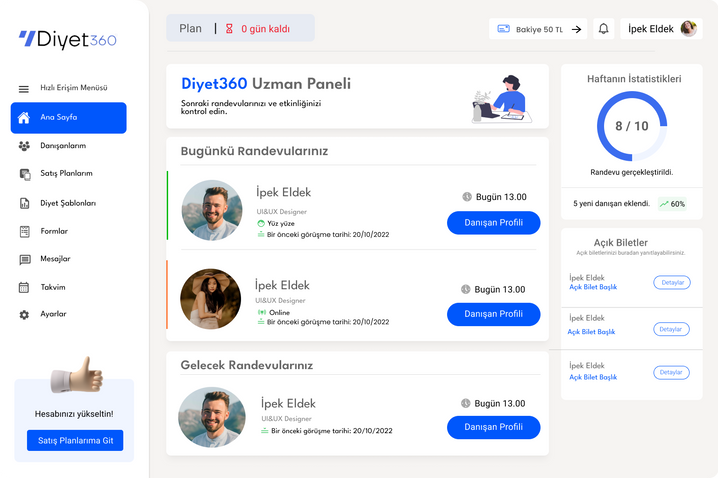This screenshot has width=718, height=478.
Task: Click the Satış Planlarıma Git button
Action: pos(75,440)
